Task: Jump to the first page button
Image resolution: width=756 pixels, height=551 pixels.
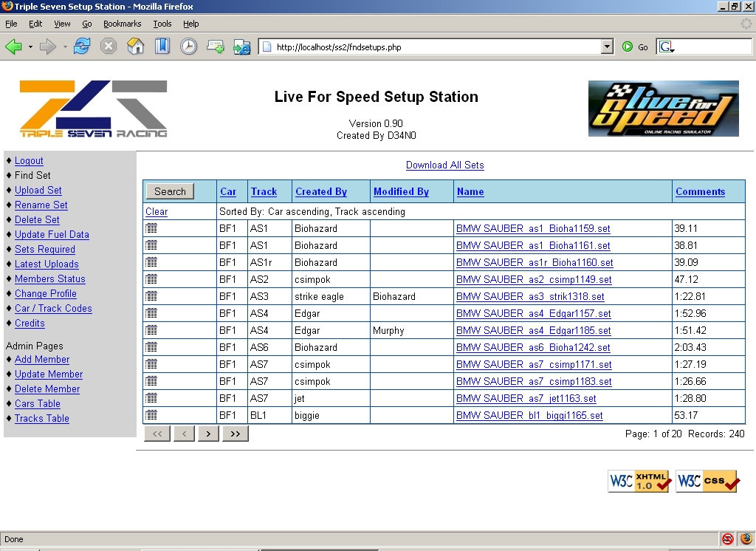Action: (x=157, y=434)
